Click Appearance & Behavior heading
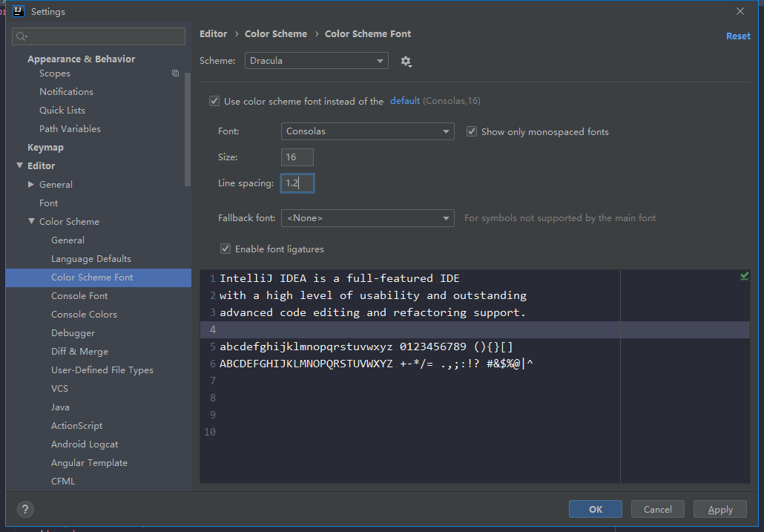 [x=81, y=59]
